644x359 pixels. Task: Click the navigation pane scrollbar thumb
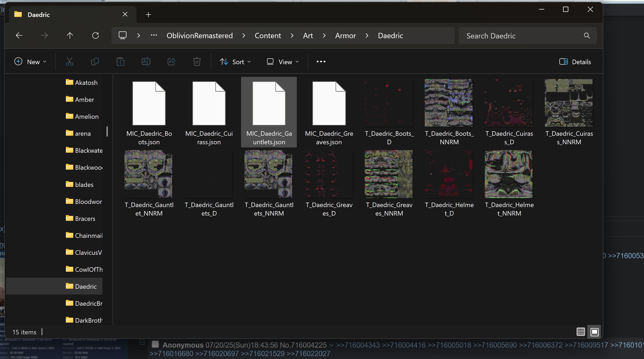click(107, 131)
